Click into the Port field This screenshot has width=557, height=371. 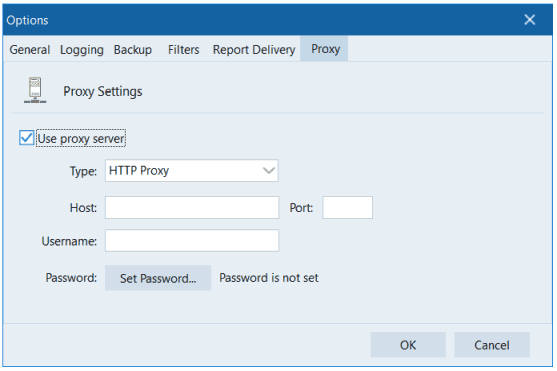347,208
